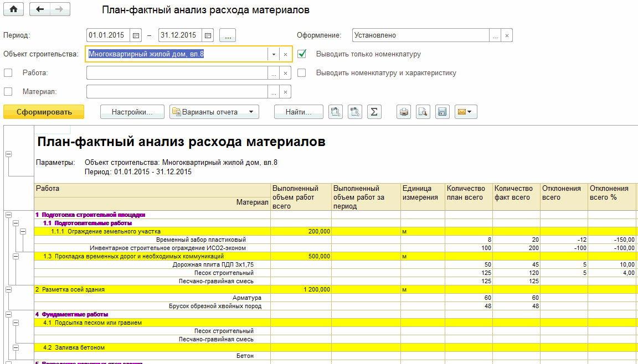The height and width of the screenshot is (364, 638).
Task: Open Работа selection ellipsis
Action: pos(274,73)
